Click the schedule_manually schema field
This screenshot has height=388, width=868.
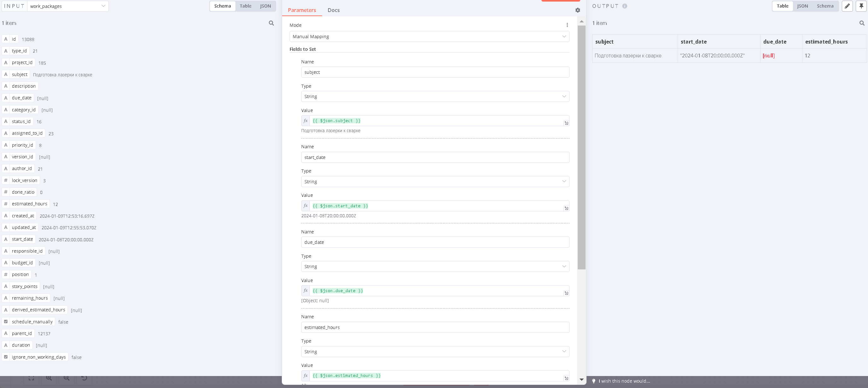pyautogui.click(x=32, y=321)
